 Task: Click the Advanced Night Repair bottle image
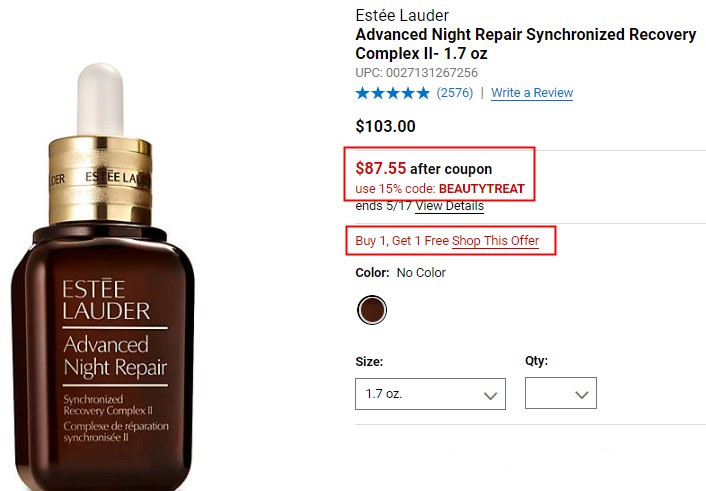pyautogui.click(x=103, y=277)
